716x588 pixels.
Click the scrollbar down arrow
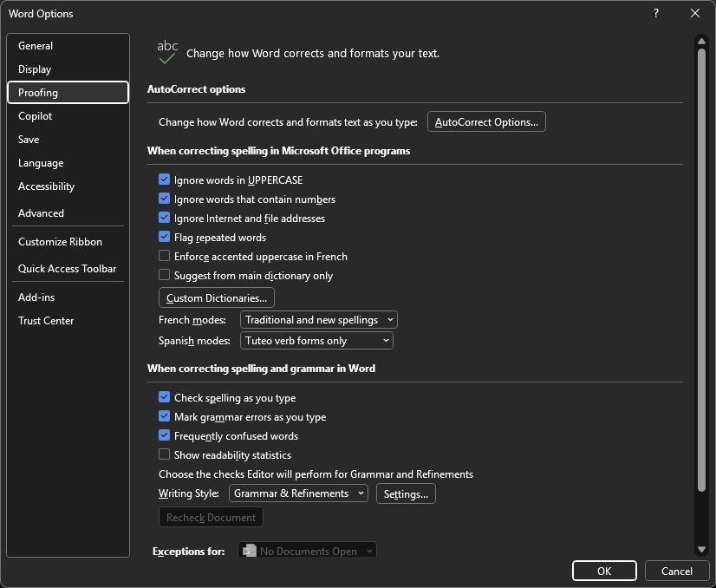[x=702, y=550]
